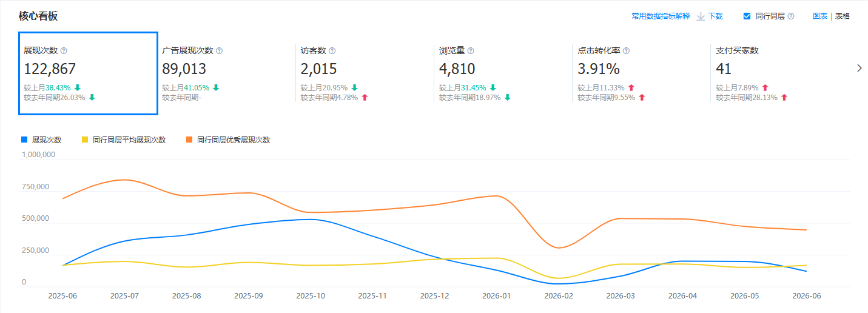Open help tooltip icon beside 展现次数
The height and width of the screenshot is (313, 868).
click(64, 51)
